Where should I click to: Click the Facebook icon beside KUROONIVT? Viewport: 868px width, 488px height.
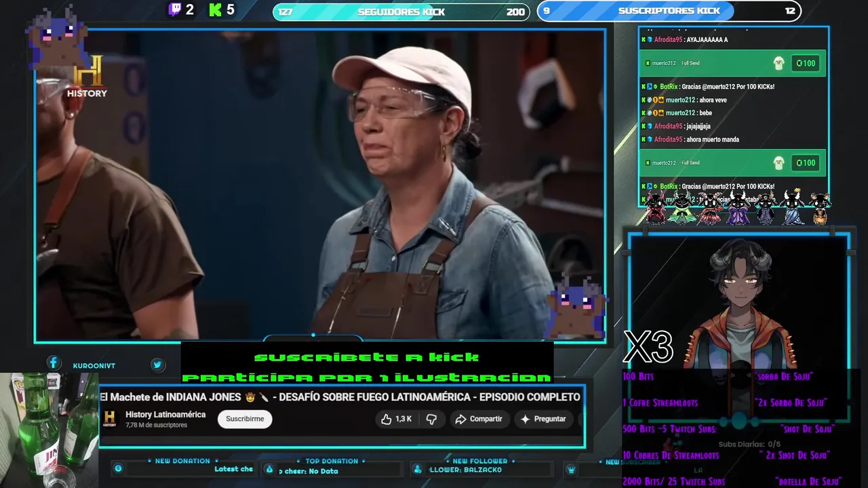(54, 363)
